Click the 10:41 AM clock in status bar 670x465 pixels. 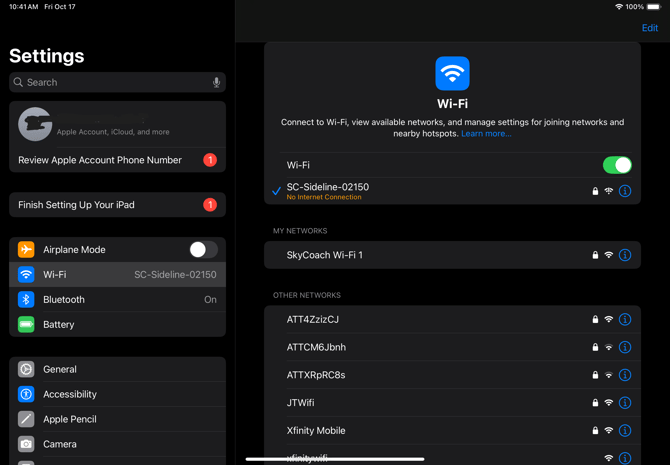tap(24, 7)
